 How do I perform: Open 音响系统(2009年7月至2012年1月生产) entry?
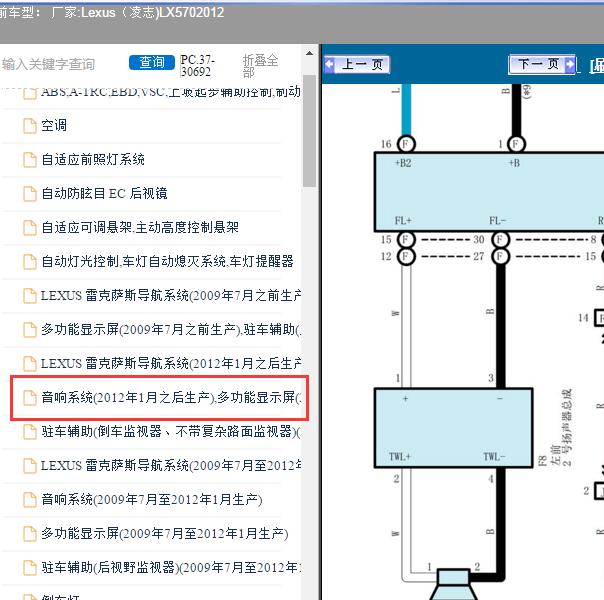click(x=152, y=499)
